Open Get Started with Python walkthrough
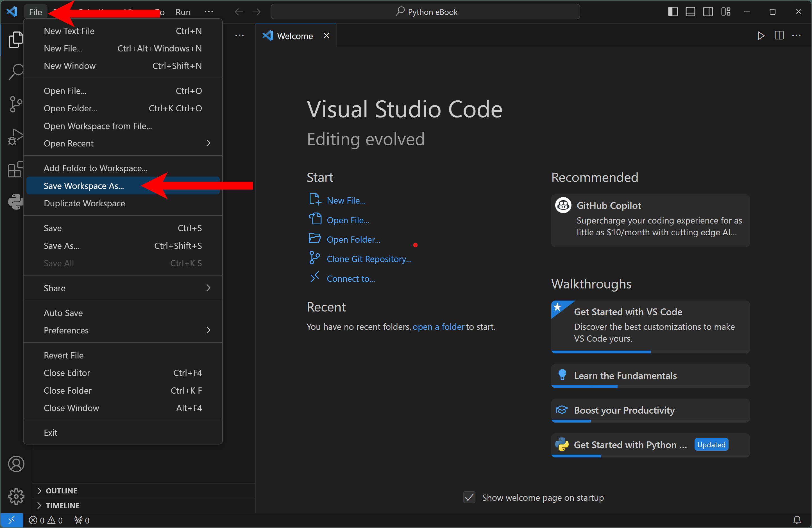The width and height of the screenshot is (812, 528). [650, 445]
